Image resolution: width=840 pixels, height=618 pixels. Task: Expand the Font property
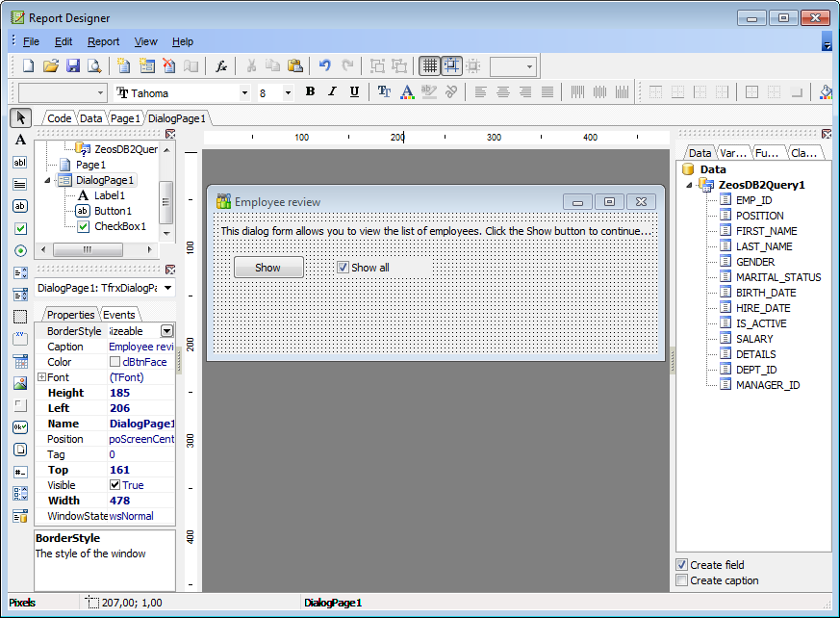coord(41,376)
